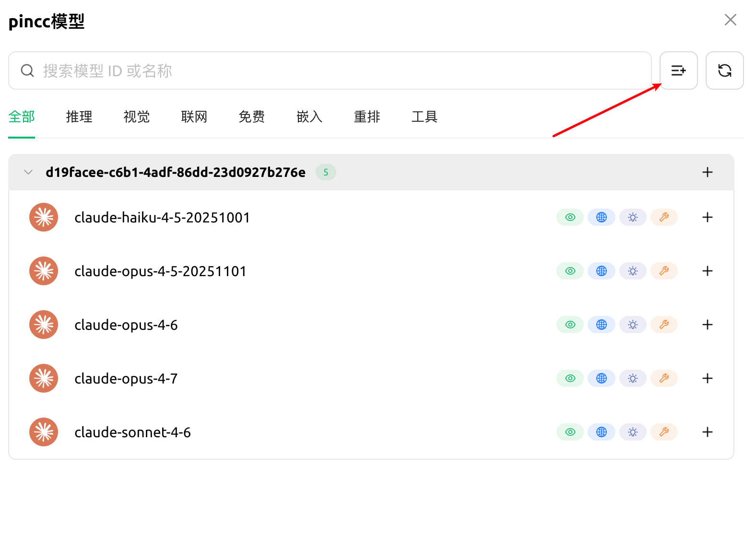Click the add-all-models list icon button
The width and height of the screenshot is (756, 559).
pyautogui.click(x=678, y=70)
